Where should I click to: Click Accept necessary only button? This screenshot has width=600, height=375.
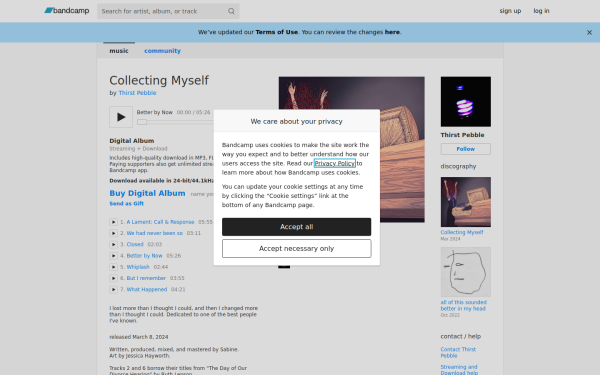point(297,249)
